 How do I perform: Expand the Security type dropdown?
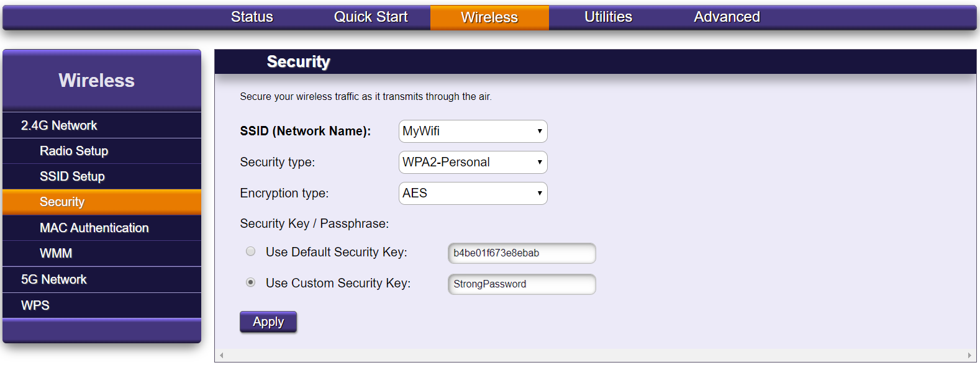473,163
